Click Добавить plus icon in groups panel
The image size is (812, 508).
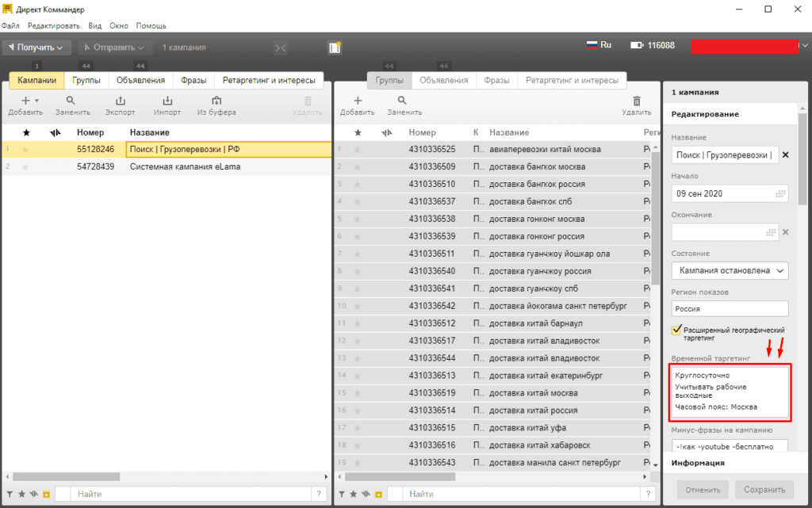(x=358, y=101)
